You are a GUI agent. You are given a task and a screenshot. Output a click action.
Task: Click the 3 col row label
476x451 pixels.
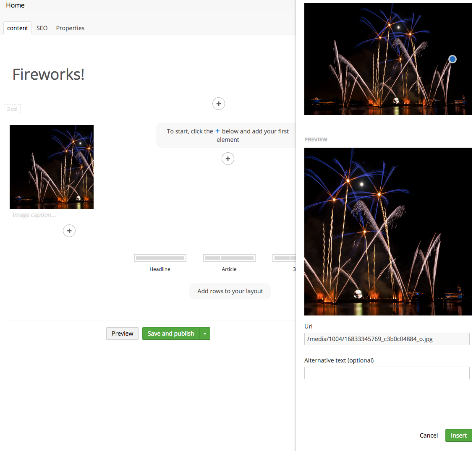pos(12,109)
